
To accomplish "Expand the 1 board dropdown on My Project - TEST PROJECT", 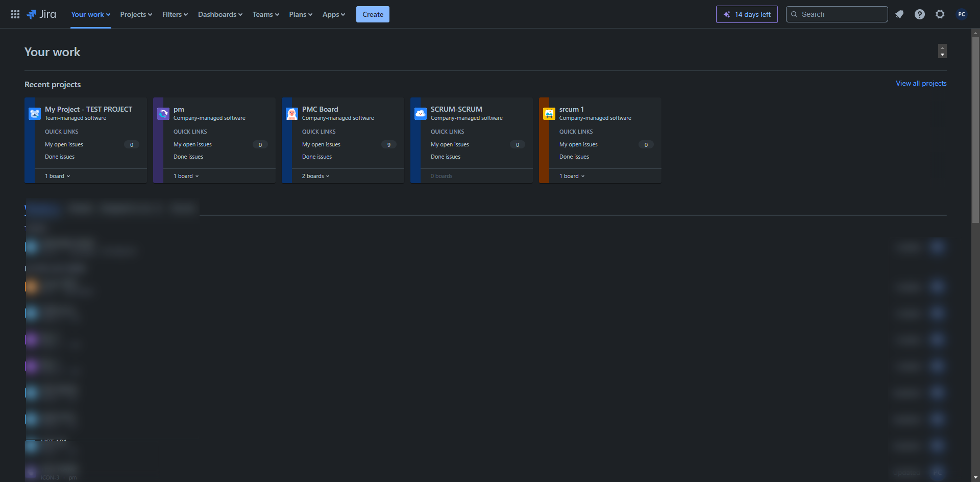I will (58, 176).
